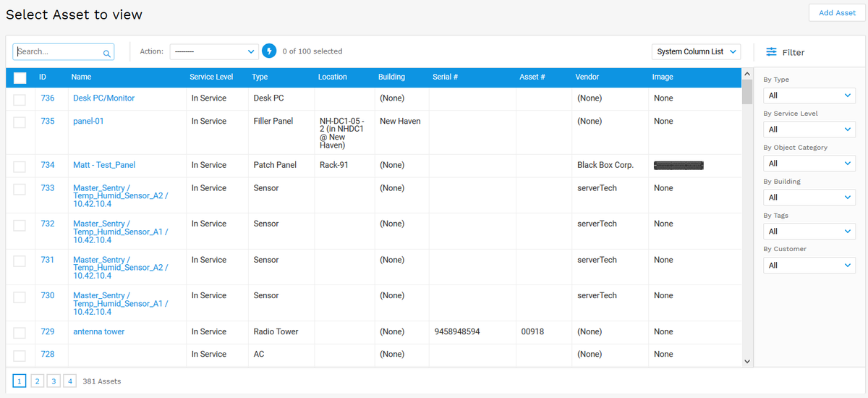Sort by the Vendor column header
This screenshot has width=868, height=398.
587,77
